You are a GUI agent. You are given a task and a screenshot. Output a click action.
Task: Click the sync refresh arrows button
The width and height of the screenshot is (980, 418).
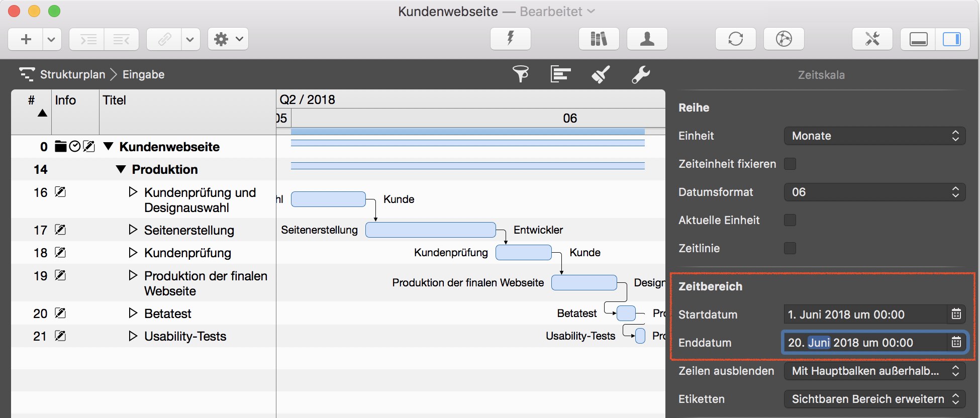point(735,39)
